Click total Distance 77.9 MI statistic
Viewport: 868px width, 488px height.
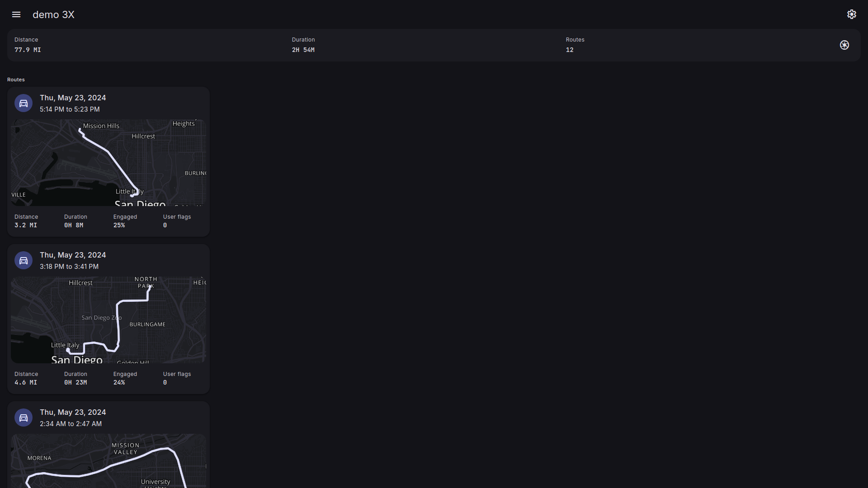click(28, 50)
